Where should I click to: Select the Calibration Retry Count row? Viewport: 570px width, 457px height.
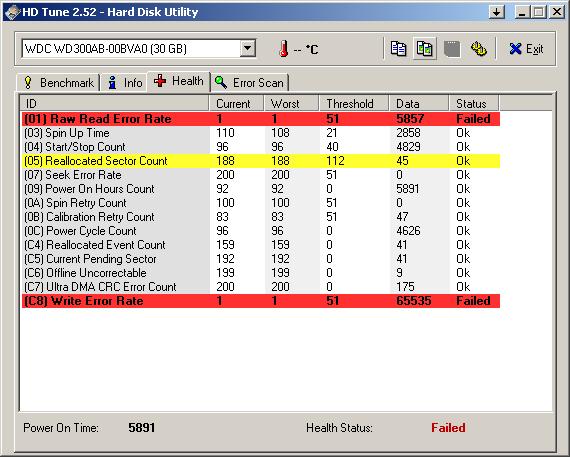click(261, 217)
